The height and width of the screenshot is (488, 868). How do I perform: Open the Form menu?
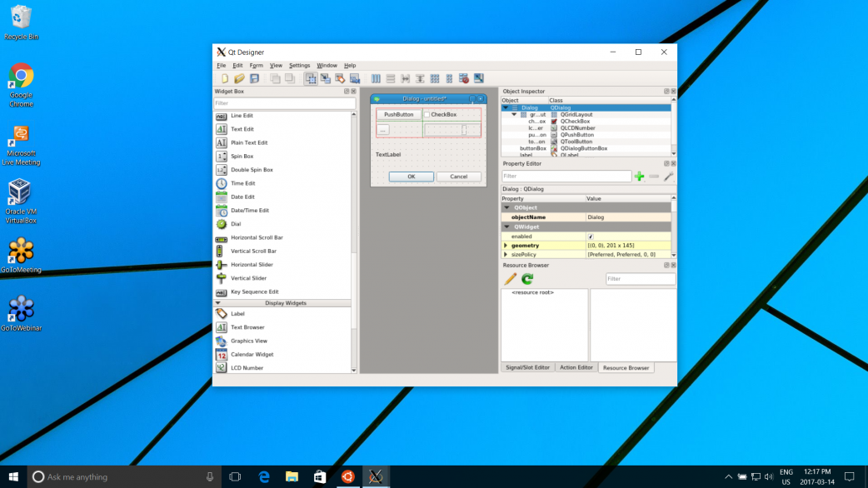point(256,65)
